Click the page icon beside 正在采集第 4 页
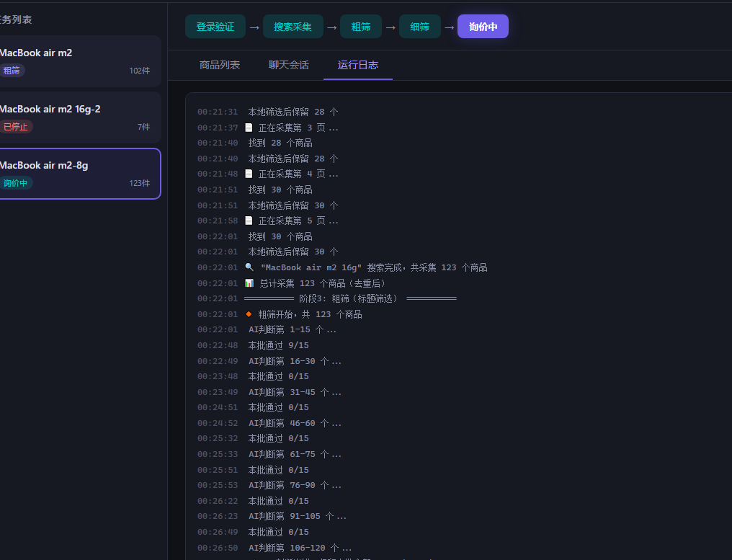The image size is (732, 560). (249, 174)
